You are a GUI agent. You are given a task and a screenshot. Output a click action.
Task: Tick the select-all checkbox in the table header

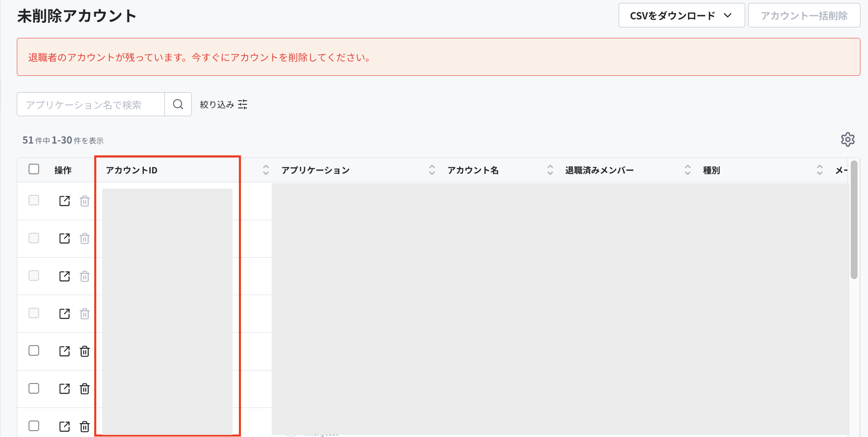click(x=34, y=169)
